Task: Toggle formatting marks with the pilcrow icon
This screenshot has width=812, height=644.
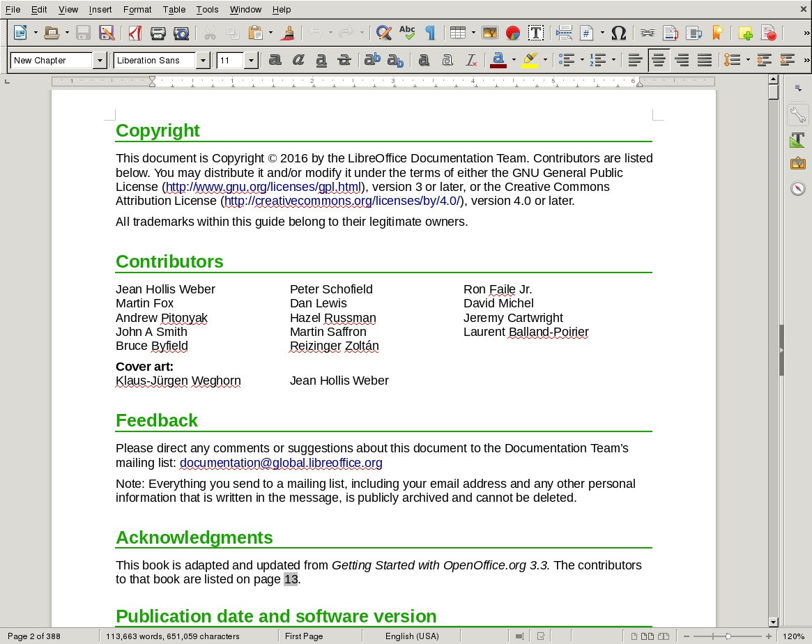Action: [430, 33]
